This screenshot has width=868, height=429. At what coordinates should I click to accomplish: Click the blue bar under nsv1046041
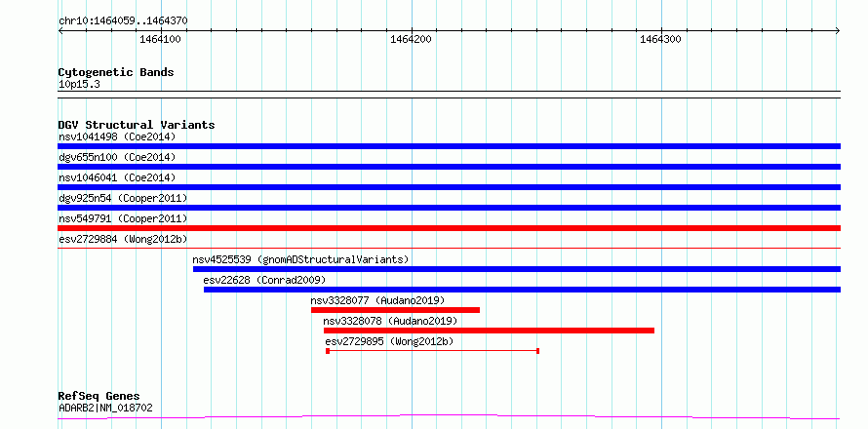point(449,187)
